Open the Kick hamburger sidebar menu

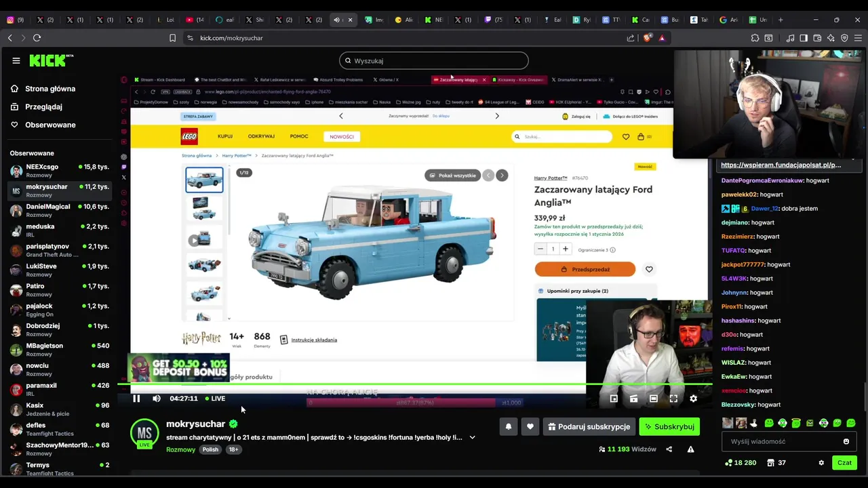[x=16, y=60]
